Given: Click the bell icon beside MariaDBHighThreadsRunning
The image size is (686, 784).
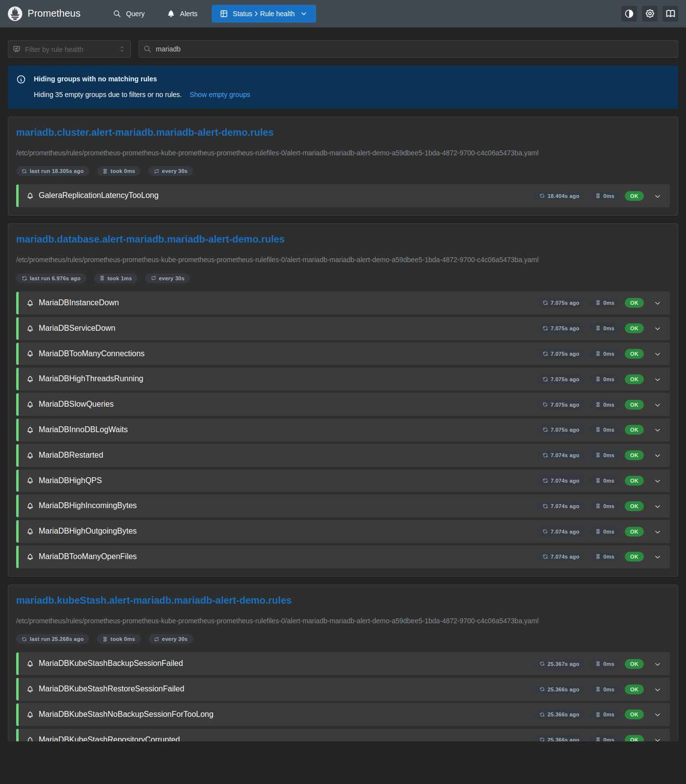Looking at the screenshot, I should click(x=30, y=379).
